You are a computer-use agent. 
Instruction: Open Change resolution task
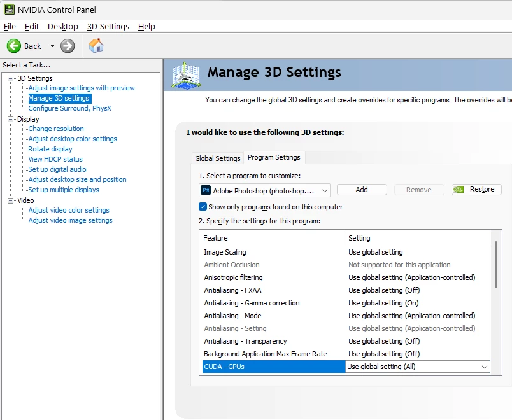click(56, 129)
